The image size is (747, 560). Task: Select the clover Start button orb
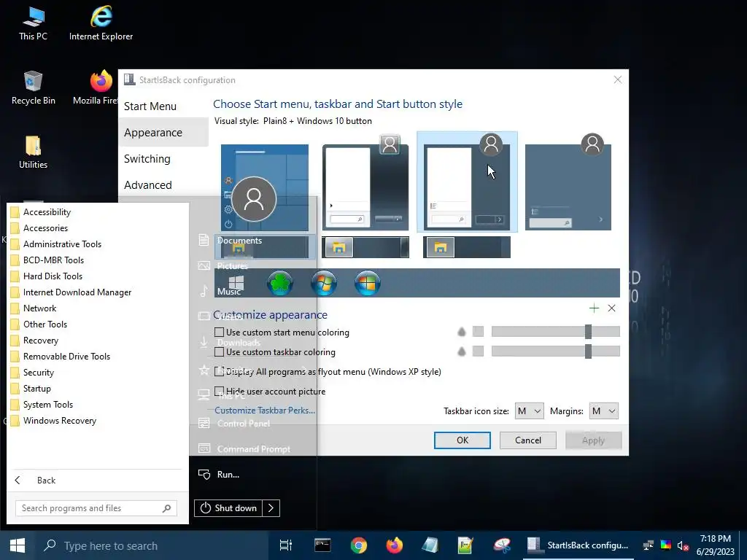tap(280, 283)
